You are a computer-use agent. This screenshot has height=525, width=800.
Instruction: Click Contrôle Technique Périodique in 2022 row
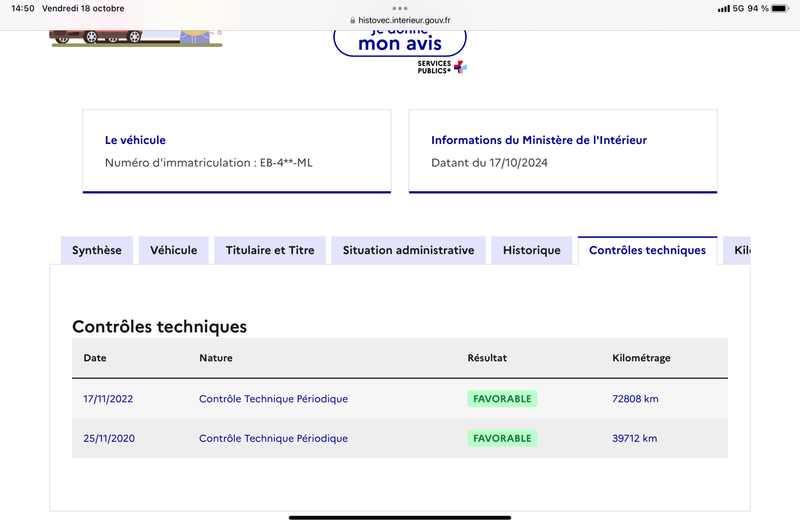pyautogui.click(x=273, y=399)
